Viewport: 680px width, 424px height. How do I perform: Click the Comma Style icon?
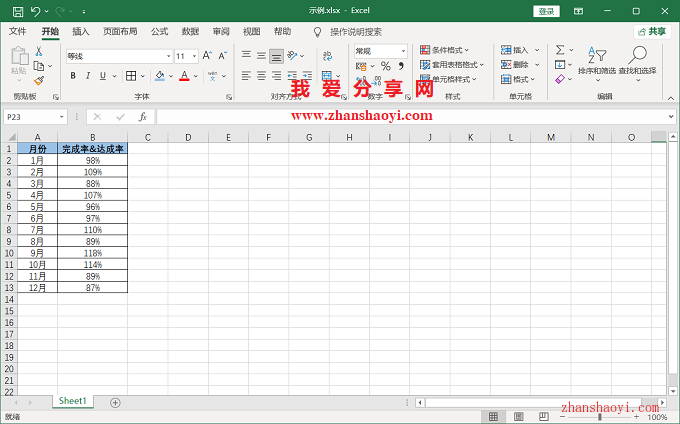tap(401, 66)
